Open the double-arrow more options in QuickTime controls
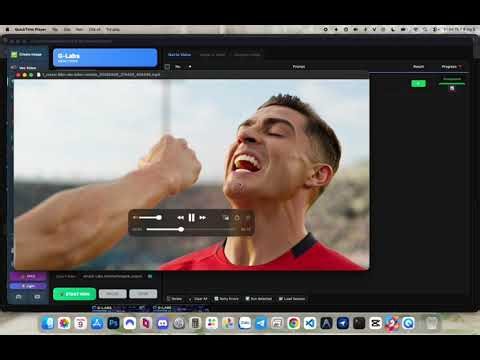480x360 pixels. (x=248, y=218)
